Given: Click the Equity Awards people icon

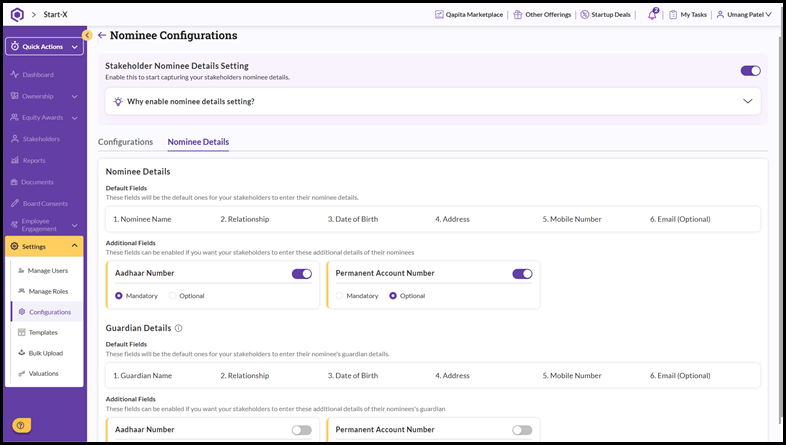Looking at the screenshot, I should tap(15, 117).
